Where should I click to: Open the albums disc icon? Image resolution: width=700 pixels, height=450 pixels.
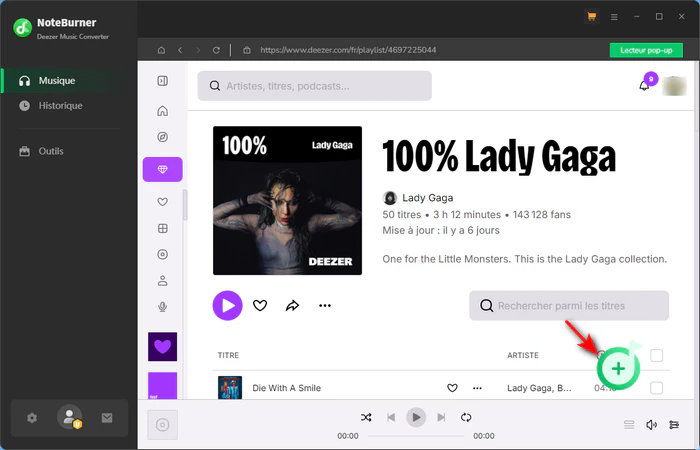click(x=162, y=254)
